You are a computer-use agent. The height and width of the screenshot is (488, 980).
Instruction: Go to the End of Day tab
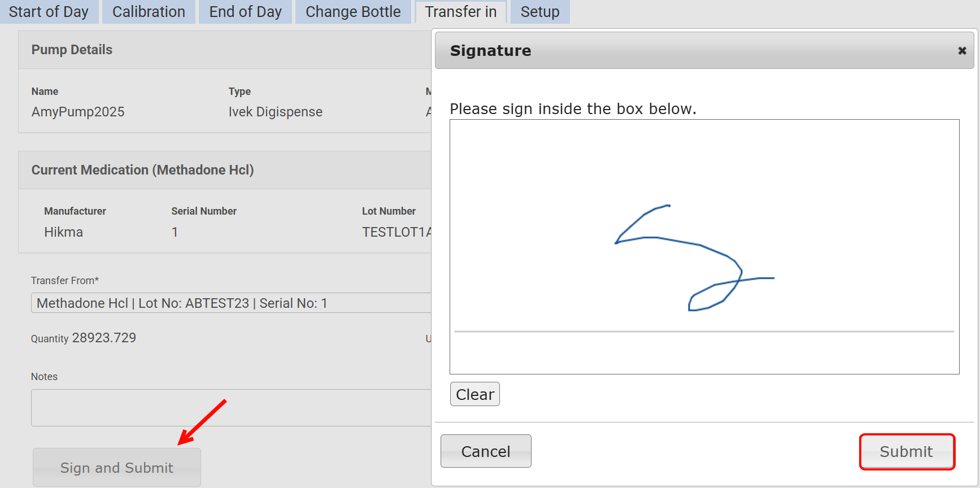pyautogui.click(x=245, y=12)
